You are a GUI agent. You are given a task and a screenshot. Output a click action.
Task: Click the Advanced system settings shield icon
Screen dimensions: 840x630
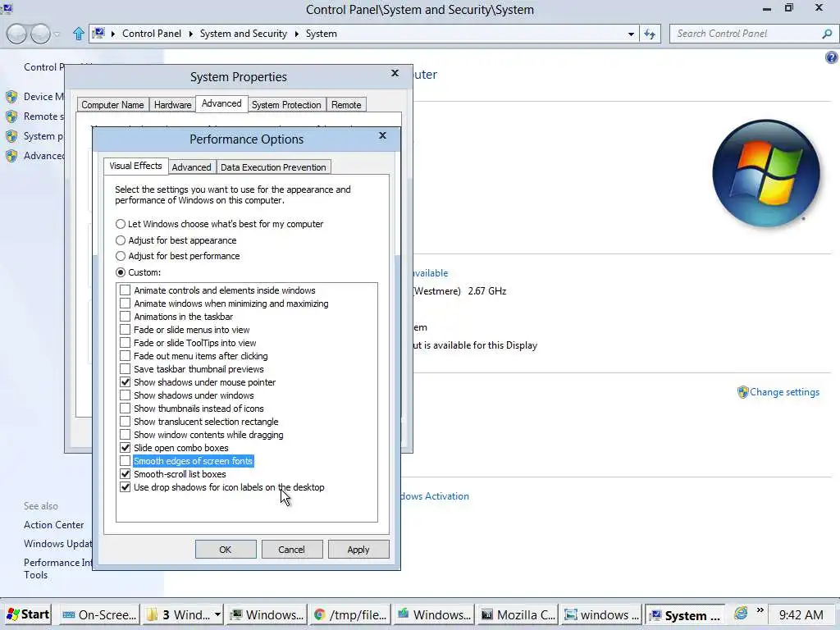point(11,156)
